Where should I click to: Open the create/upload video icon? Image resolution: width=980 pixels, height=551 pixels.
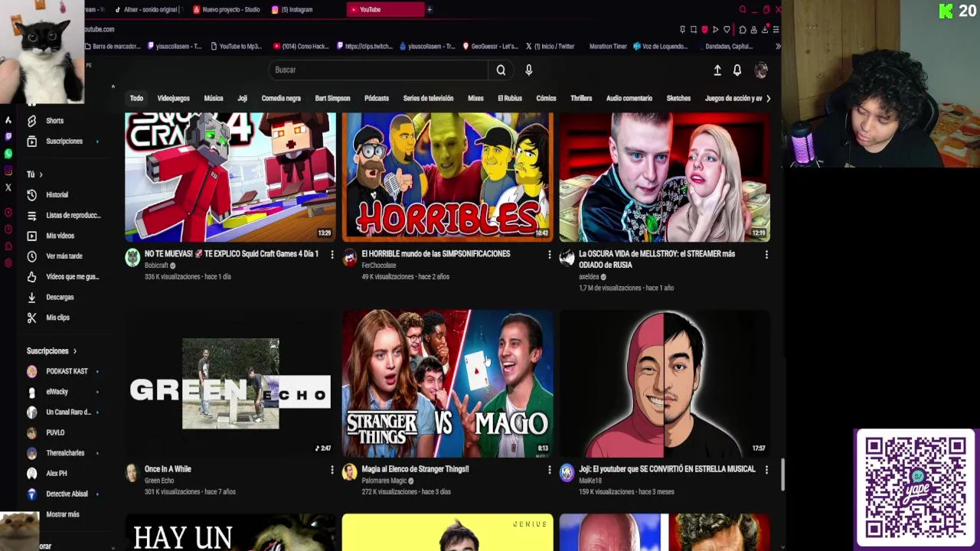click(x=717, y=70)
